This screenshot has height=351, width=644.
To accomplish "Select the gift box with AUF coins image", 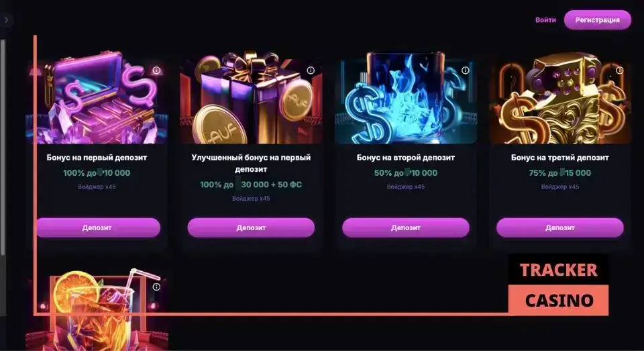I will (x=251, y=98).
